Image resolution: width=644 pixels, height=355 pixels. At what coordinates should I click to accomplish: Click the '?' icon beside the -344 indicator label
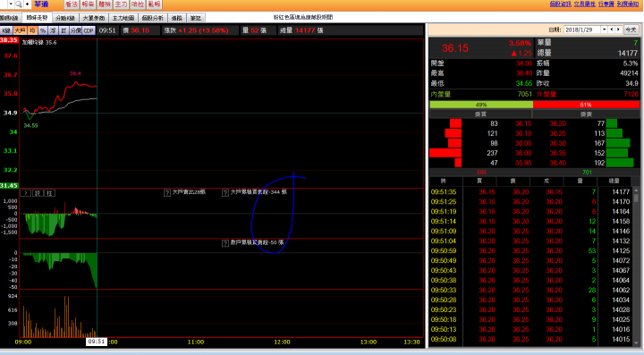click(225, 192)
